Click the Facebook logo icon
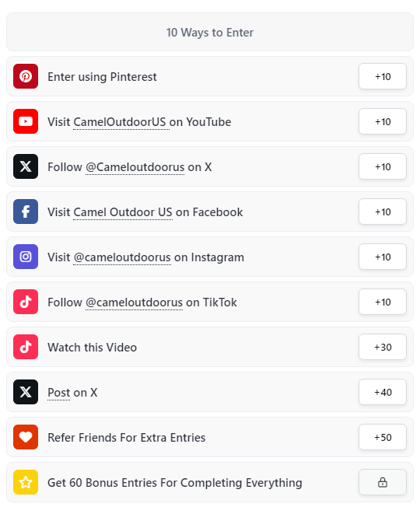 26,212
